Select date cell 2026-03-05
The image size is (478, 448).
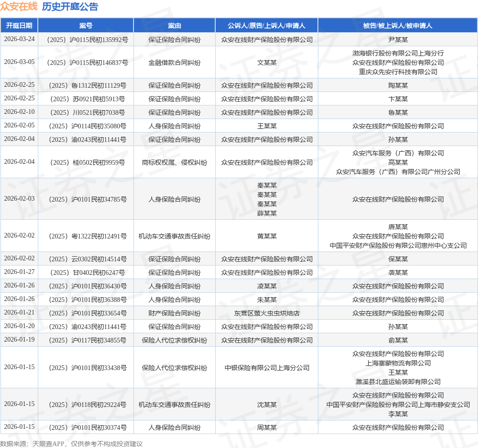tap(19, 62)
